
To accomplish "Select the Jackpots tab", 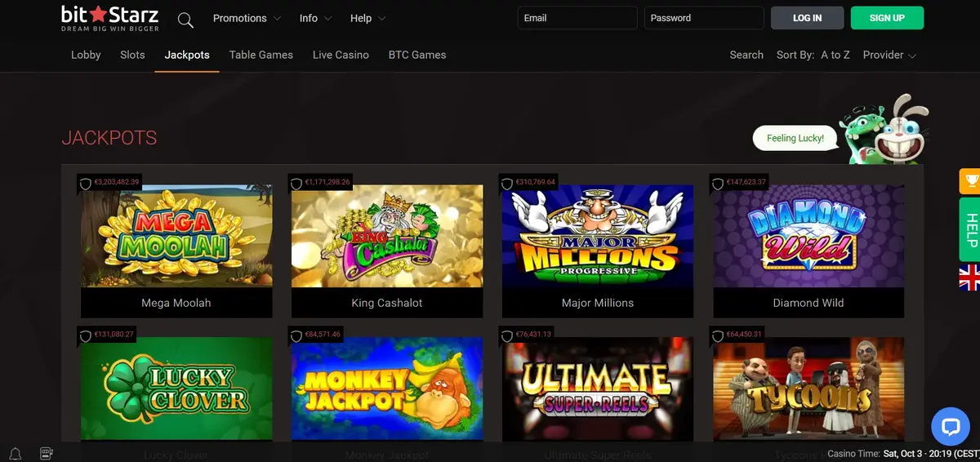I will coord(187,55).
